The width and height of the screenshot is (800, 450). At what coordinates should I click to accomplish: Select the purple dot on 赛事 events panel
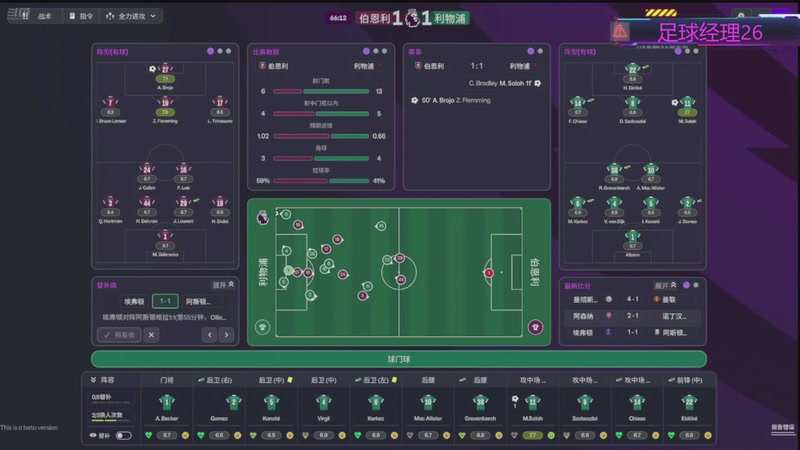[531, 51]
